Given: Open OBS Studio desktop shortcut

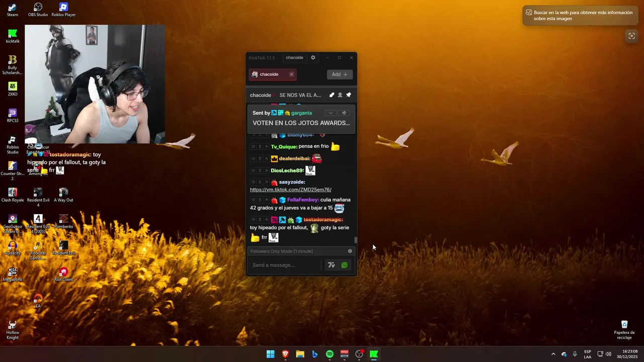Looking at the screenshot, I should 38,10.
